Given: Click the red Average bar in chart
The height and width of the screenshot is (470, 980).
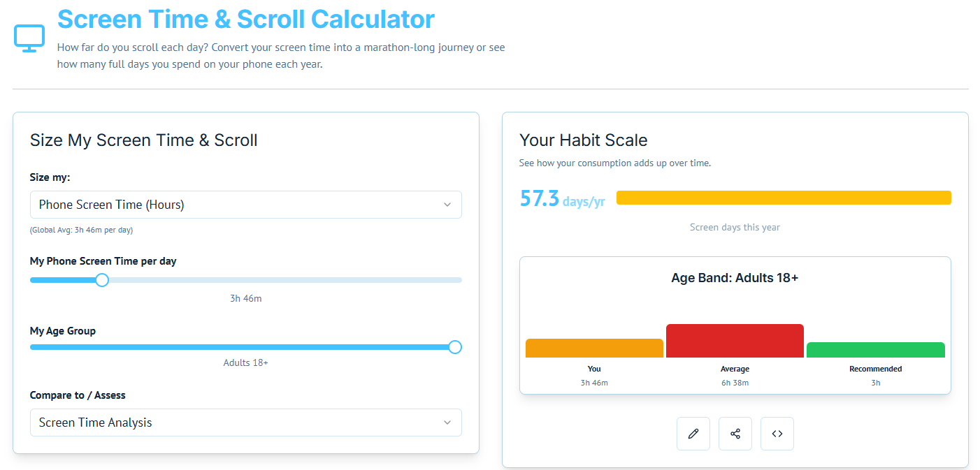Looking at the screenshot, I should (x=735, y=341).
